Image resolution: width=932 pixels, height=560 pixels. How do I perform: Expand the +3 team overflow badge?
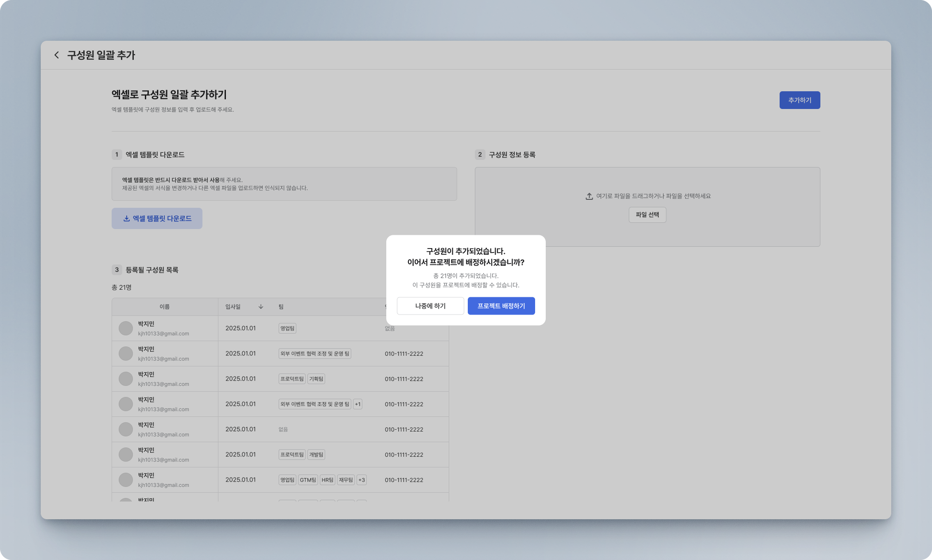(x=361, y=480)
